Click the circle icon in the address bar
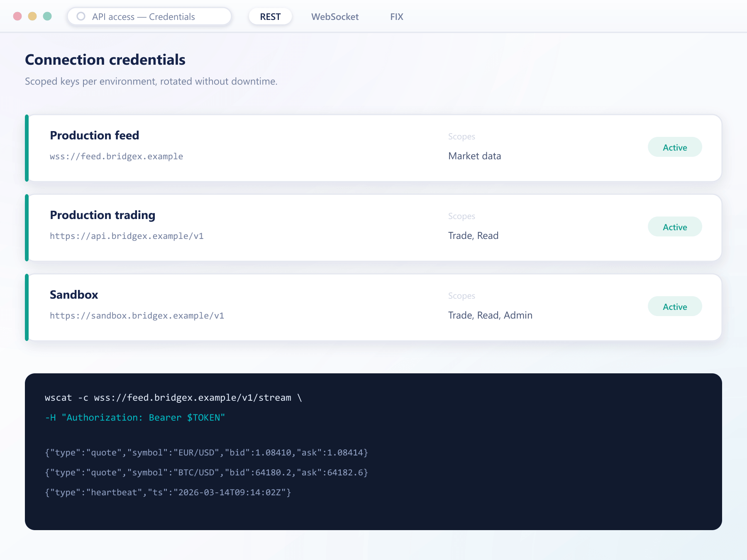Image resolution: width=747 pixels, height=560 pixels. point(81,16)
